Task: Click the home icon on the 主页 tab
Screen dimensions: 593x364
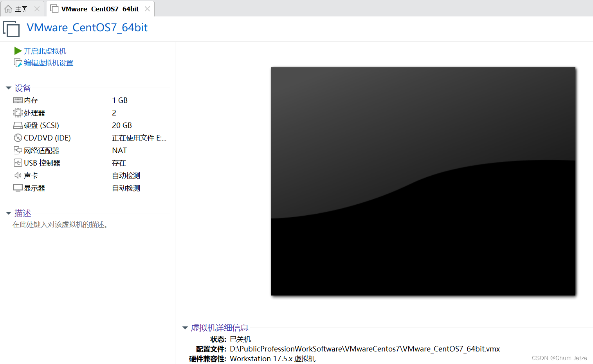Action: [8, 9]
